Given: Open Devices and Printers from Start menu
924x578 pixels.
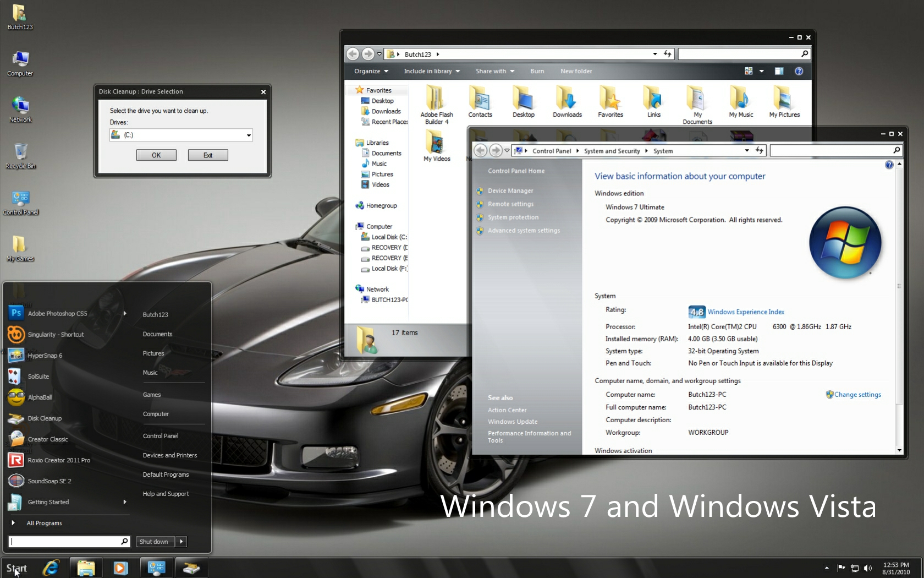Looking at the screenshot, I should (x=169, y=455).
